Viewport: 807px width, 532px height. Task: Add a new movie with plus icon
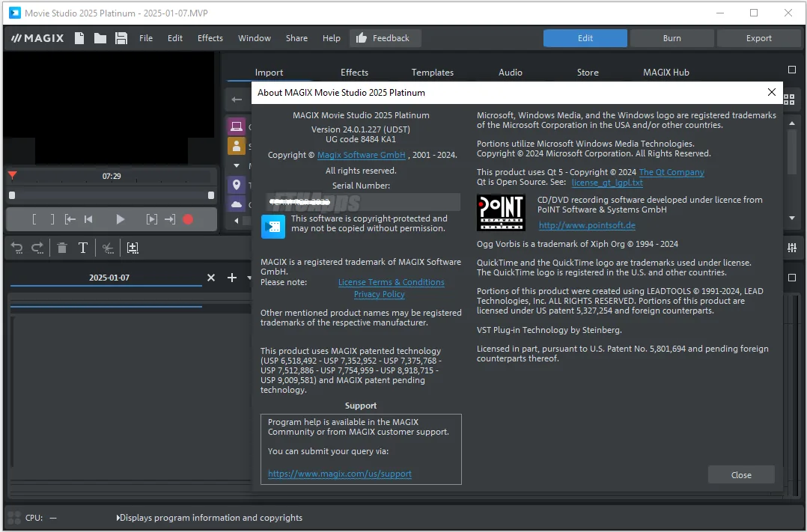pos(232,278)
